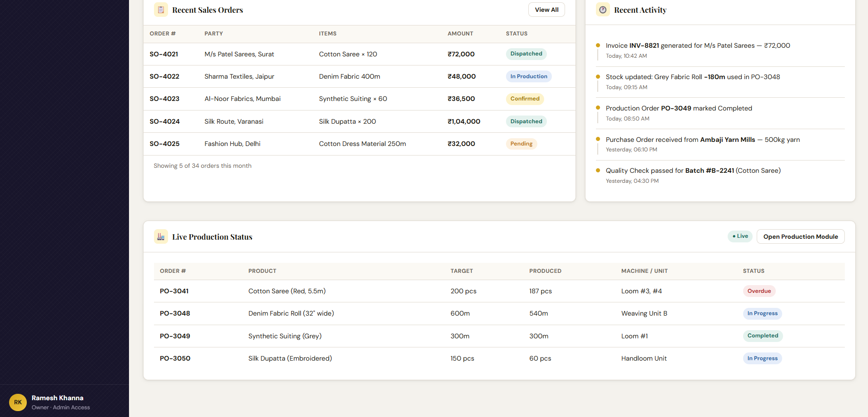Click the Pending status badge

click(x=521, y=144)
